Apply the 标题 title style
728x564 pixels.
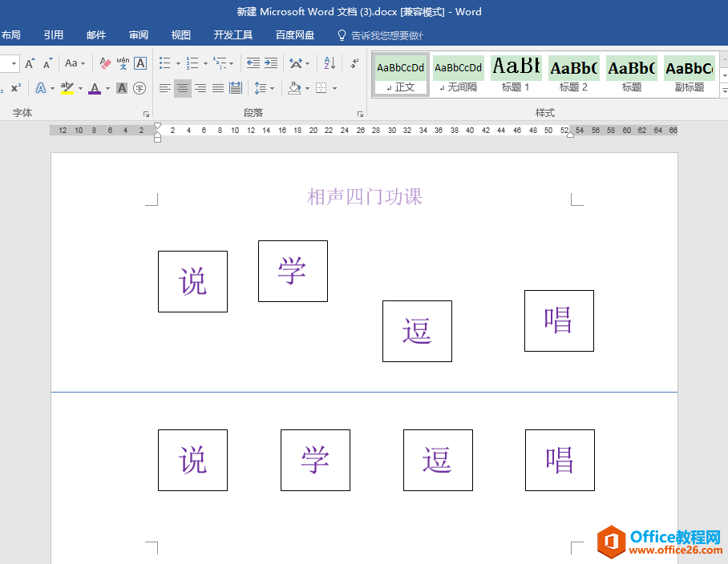tap(632, 75)
